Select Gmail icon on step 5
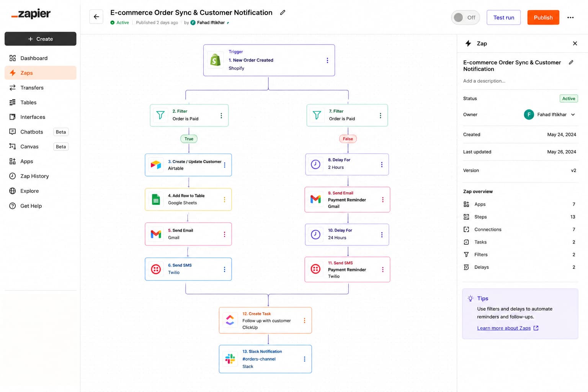The image size is (588, 392). pos(156,234)
